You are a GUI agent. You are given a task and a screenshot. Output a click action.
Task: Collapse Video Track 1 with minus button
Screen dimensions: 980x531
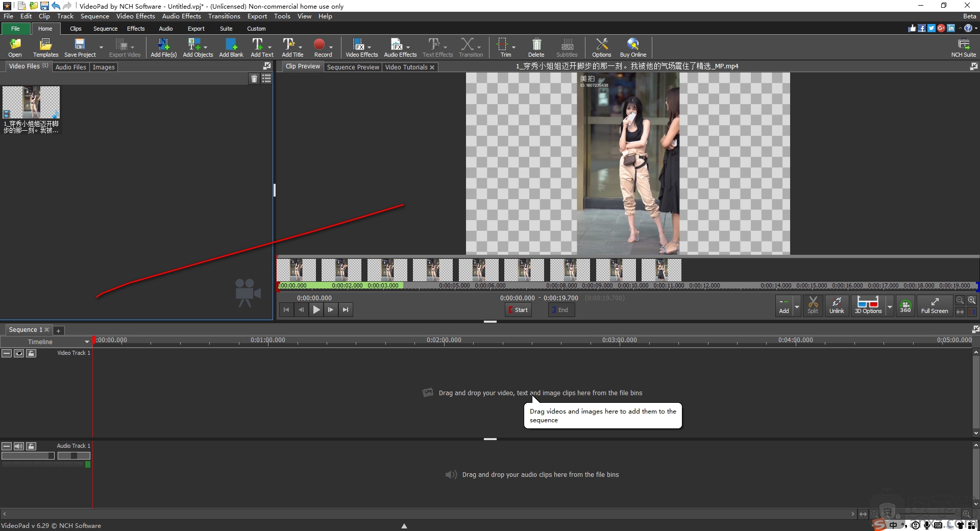tap(7, 353)
